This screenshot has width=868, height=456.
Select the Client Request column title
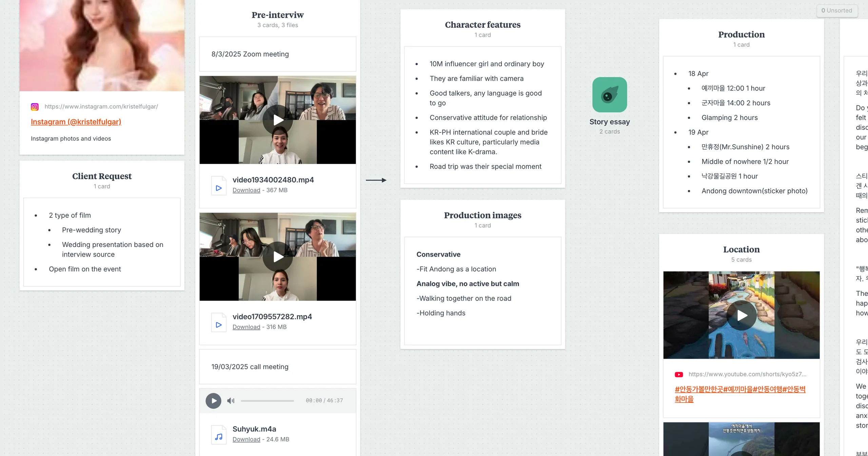click(x=102, y=176)
